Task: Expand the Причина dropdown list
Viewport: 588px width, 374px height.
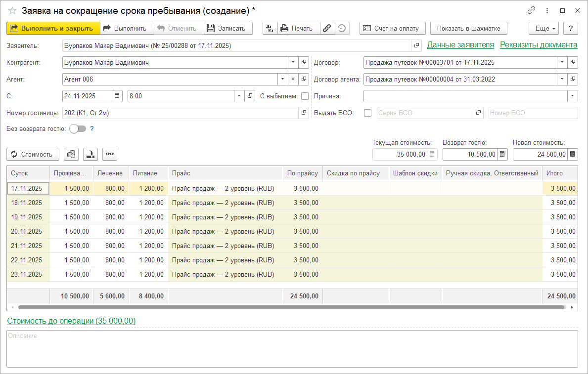Action: [x=573, y=96]
